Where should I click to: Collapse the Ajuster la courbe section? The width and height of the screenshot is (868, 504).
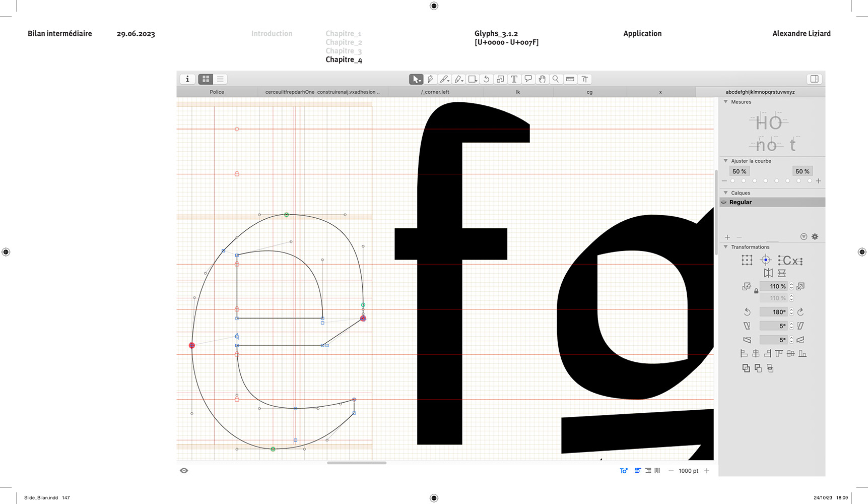[725, 161]
